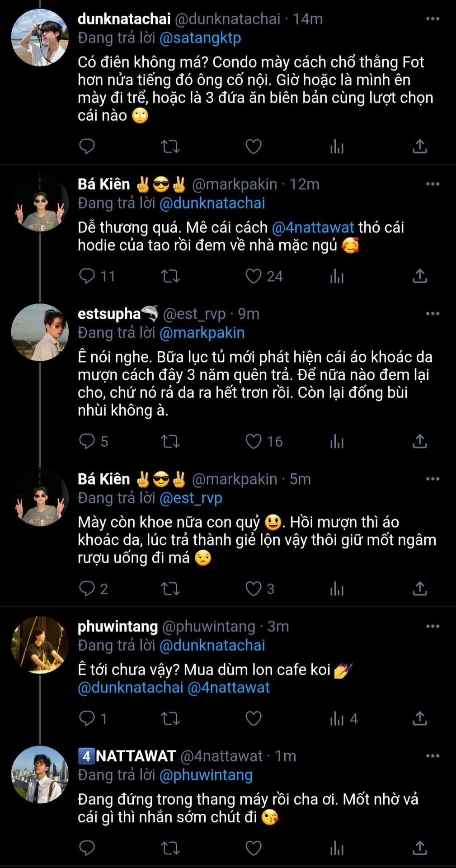Retweet dunknatachai's tweet about the condo
The height and width of the screenshot is (868, 456).
(170, 146)
